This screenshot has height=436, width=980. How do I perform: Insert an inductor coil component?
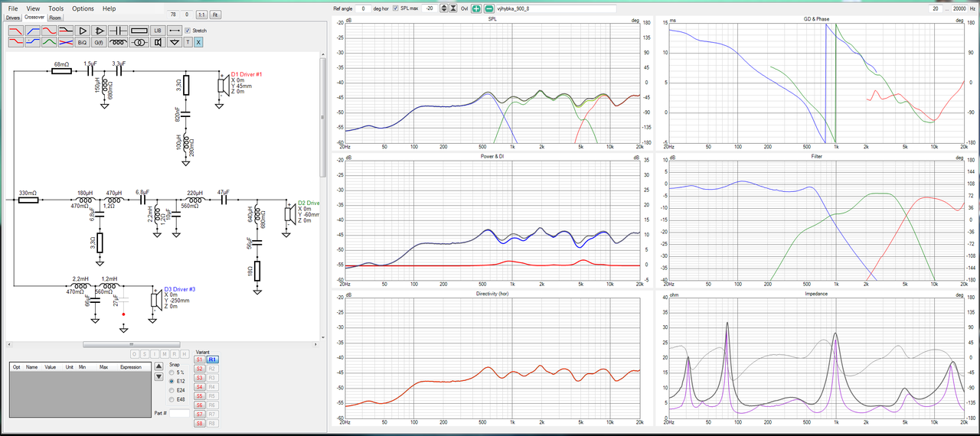pos(118,42)
